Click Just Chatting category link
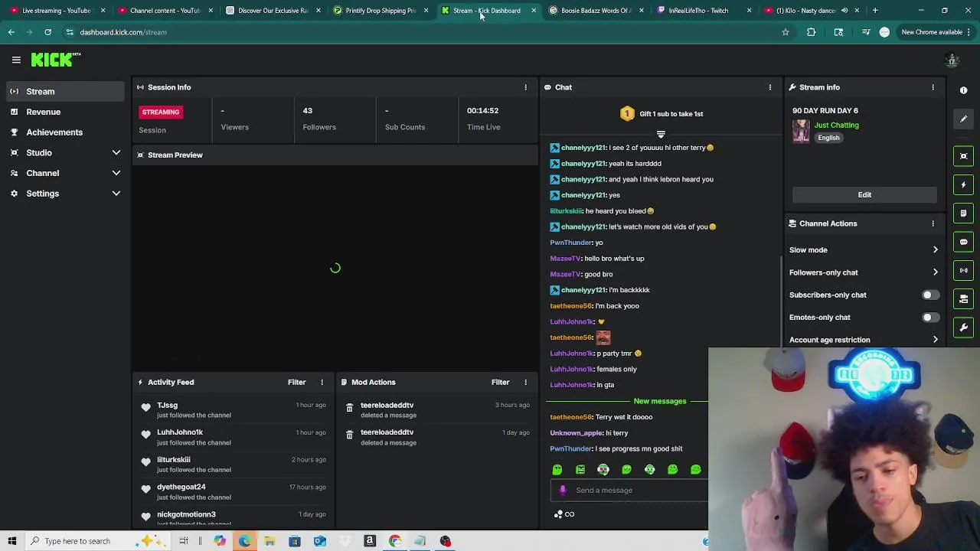Image resolution: width=980 pixels, height=551 pixels. tap(836, 126)
